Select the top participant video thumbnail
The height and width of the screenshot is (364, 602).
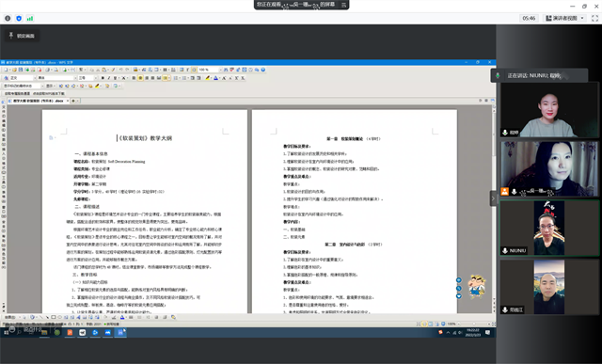coord(549,110)
